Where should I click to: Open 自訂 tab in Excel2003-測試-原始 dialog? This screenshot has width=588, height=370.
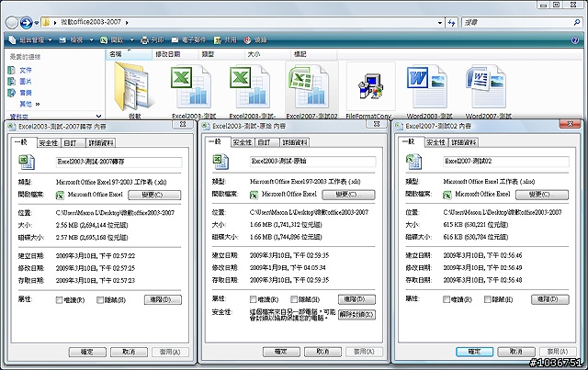[266, 142]
